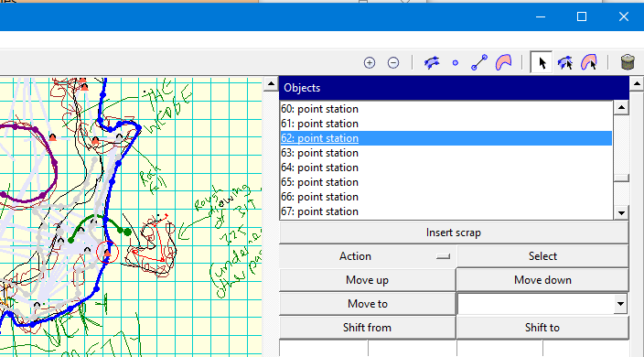Click the zoom in magnifier icon
The height and width of the screenshot is (357, 644).
pyautogui.click(x=370, y=63)
